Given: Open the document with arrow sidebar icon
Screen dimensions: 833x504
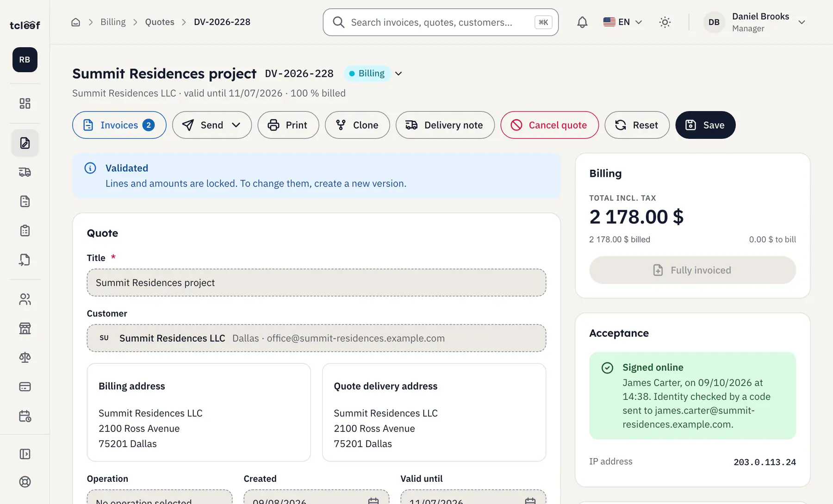Looking at the screenshot, I should tap(25, 260).
